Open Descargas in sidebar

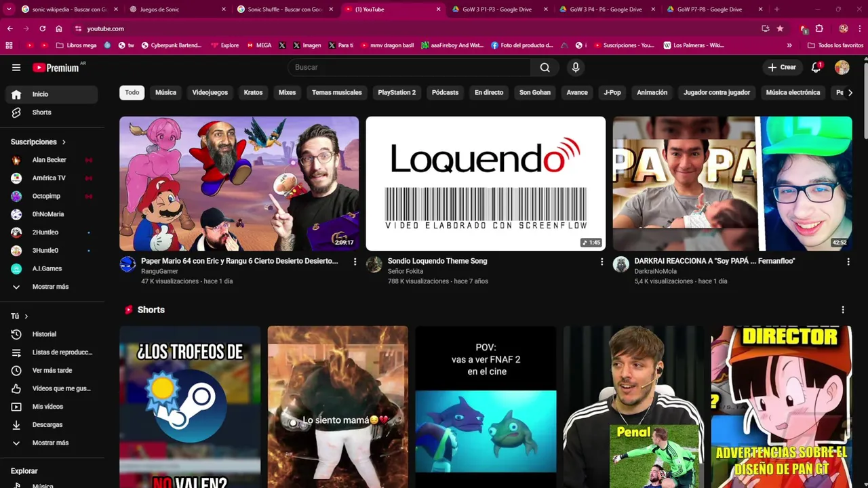pyautogui.click(x=52, y=425)
